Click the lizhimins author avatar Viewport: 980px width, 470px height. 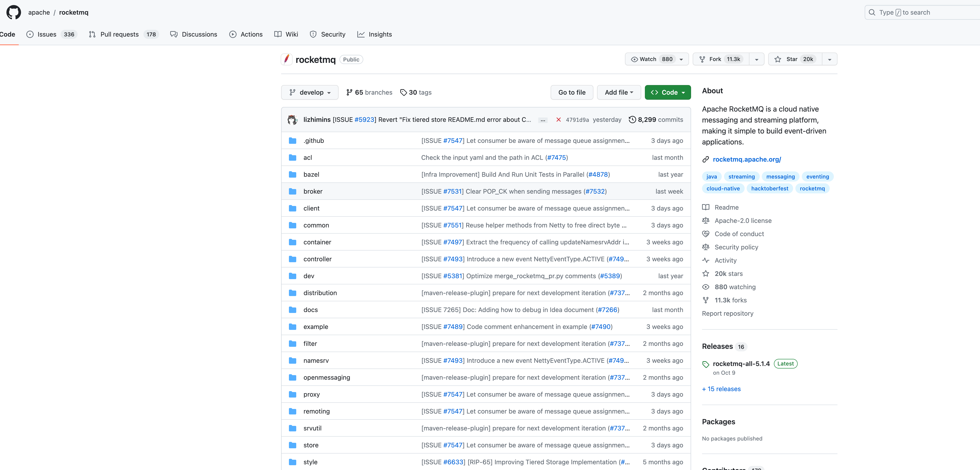click(292, 119)
